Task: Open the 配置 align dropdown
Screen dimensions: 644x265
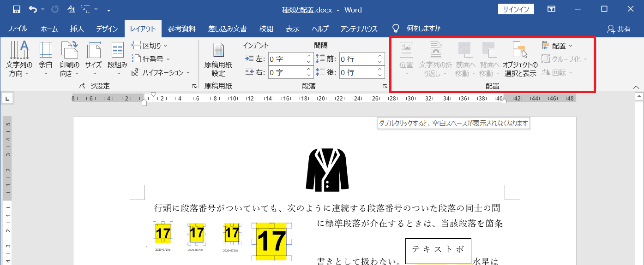Action: click(x=558, y=46)
